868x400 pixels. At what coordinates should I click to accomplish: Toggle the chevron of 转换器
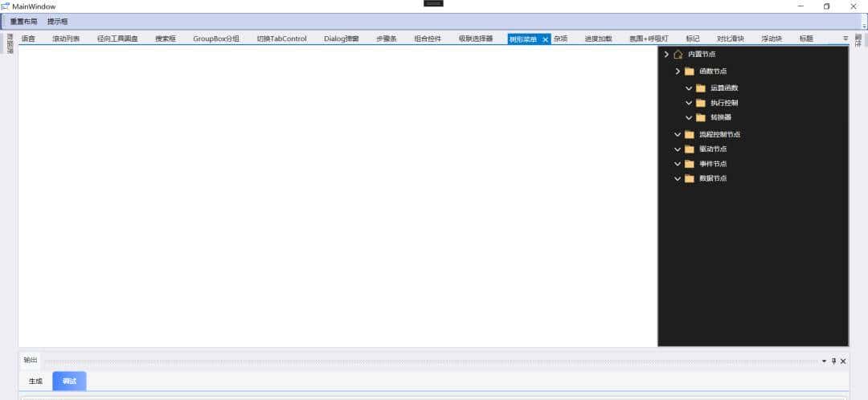[689, 117]
